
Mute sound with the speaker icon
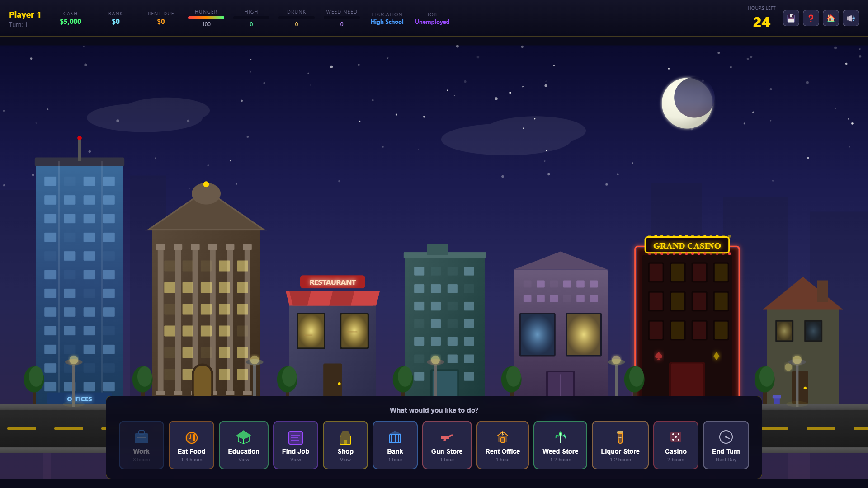click(x=850, y=19)
